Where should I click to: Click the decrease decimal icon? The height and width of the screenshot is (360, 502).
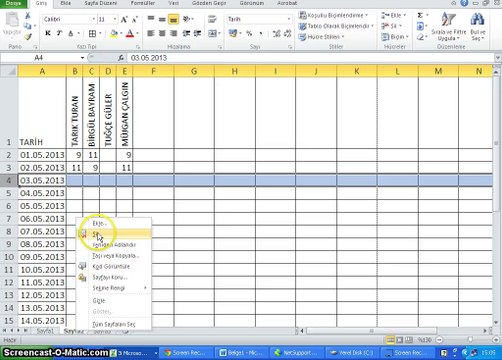pyautogui.click(x=288, y=33)
